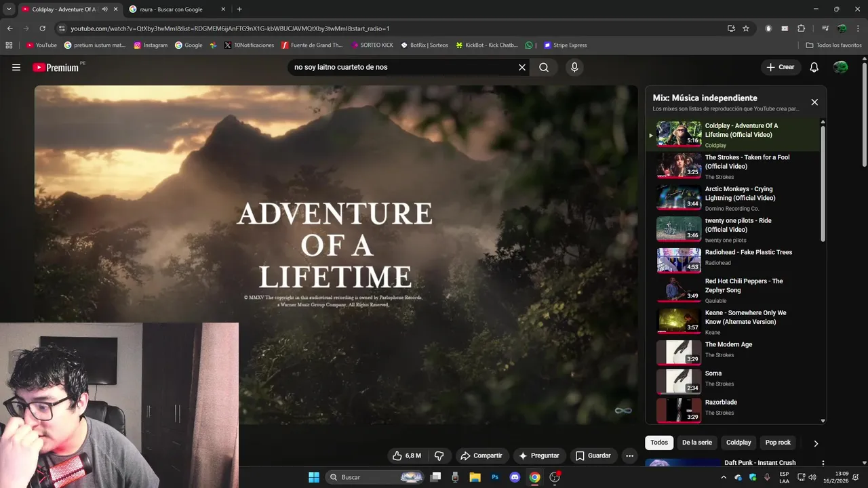Viewport: 868px width, 488px height.
Task: Open Task View on the taskbar
Action: tap(435, 477)
